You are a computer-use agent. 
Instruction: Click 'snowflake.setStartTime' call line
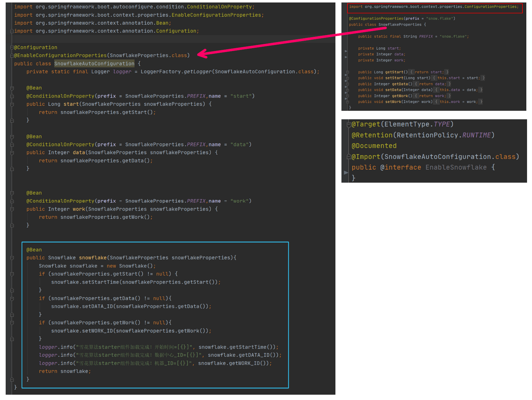[136, 282]
